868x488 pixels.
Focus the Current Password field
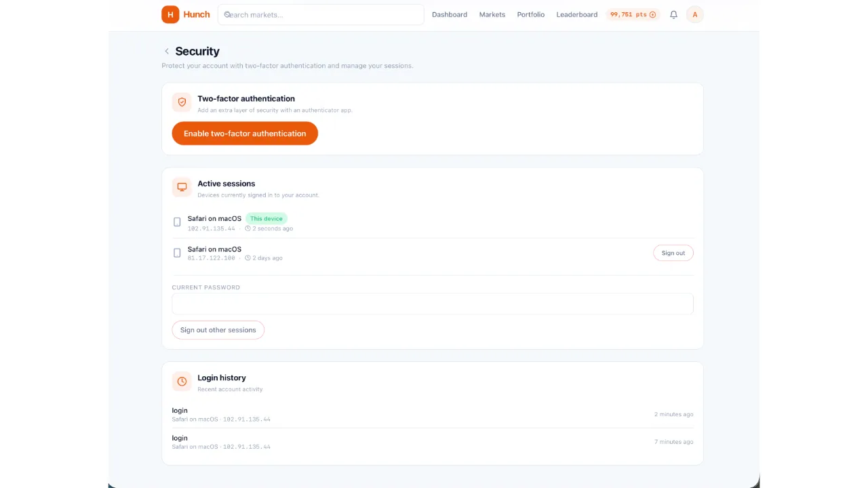[x=433, y=304]
